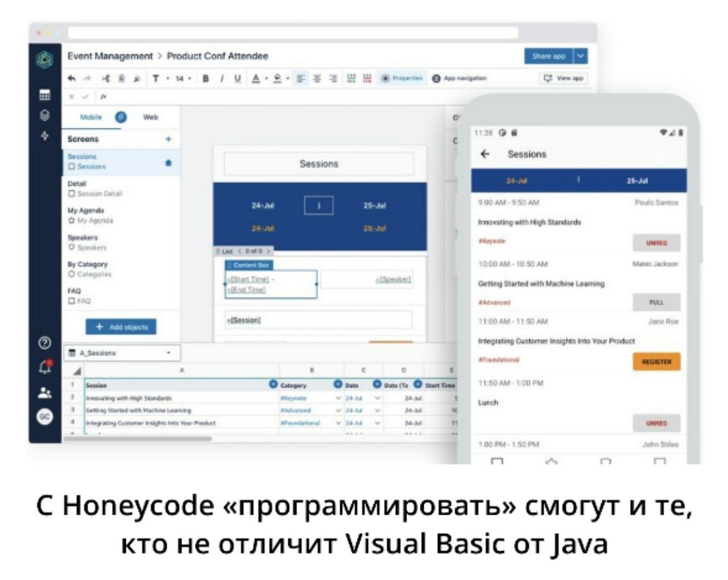Open the Help question mark icon
This screenshot has width=728, height=580.
point(44,343)
